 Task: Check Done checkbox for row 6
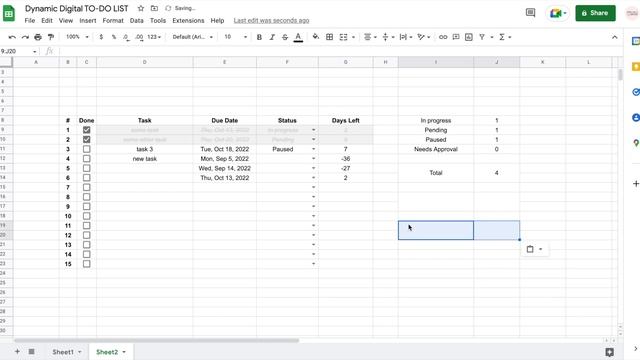tap(87, 178)
